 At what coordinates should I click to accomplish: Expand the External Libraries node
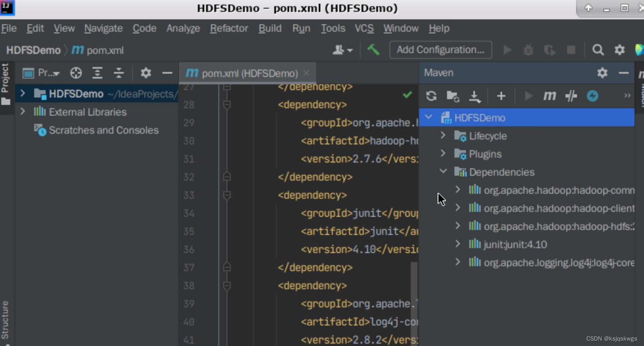pyautogui.click(x=23, y=111)
